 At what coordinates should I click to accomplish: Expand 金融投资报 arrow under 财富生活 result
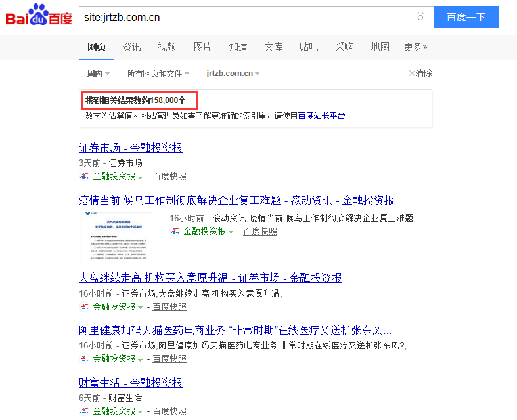pyautogui.click(x=140, y=412)
